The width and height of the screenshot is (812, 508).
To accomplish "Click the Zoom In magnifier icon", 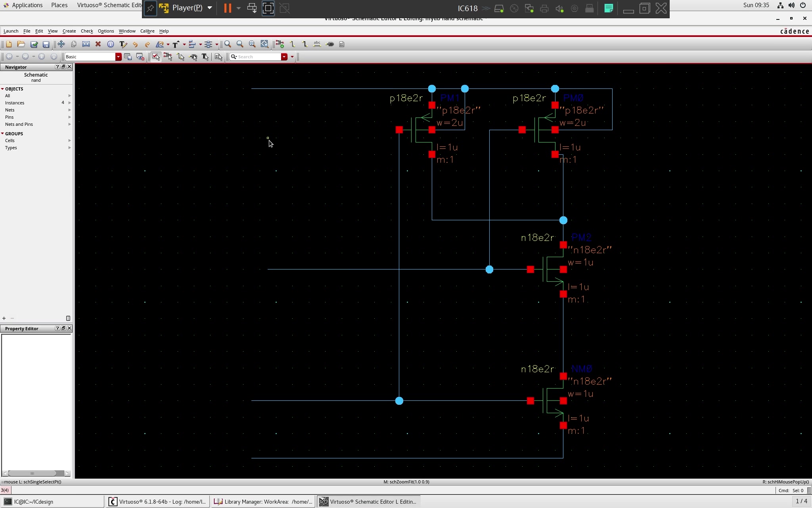I will [x=228, y=44].
